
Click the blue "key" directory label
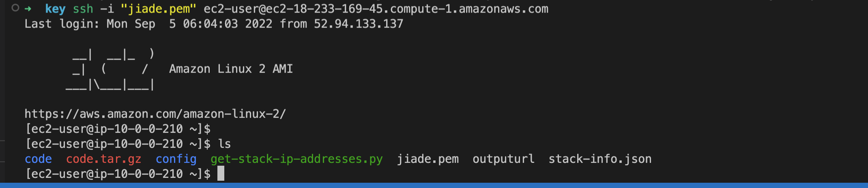pos(55,9)
